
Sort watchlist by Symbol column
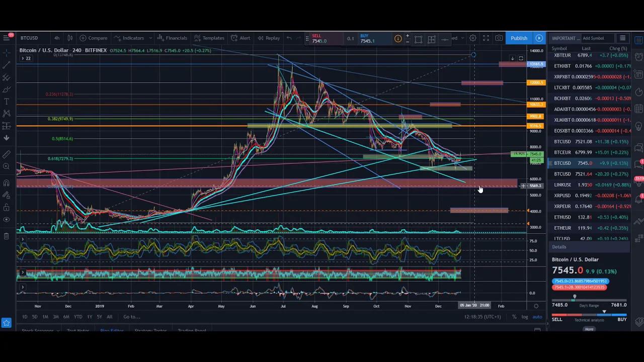point(559,48)
